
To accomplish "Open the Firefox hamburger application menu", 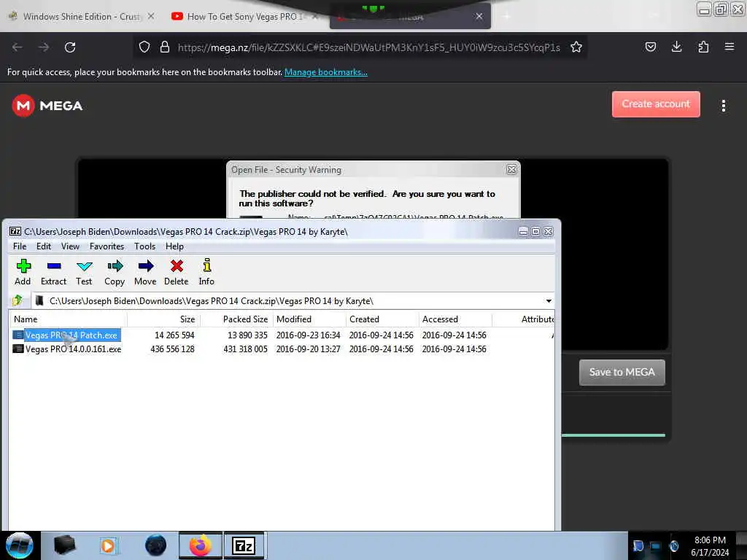I will pyautogui.click(x=729, y=47).
